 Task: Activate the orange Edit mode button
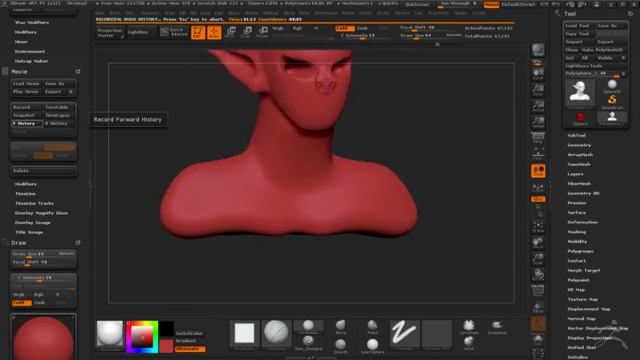click(x=198, y=32)
